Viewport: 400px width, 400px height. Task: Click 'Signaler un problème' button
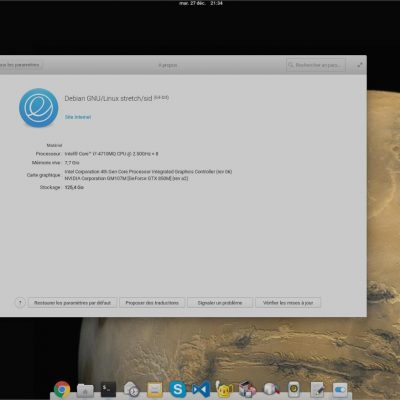(x=220, y=303)
